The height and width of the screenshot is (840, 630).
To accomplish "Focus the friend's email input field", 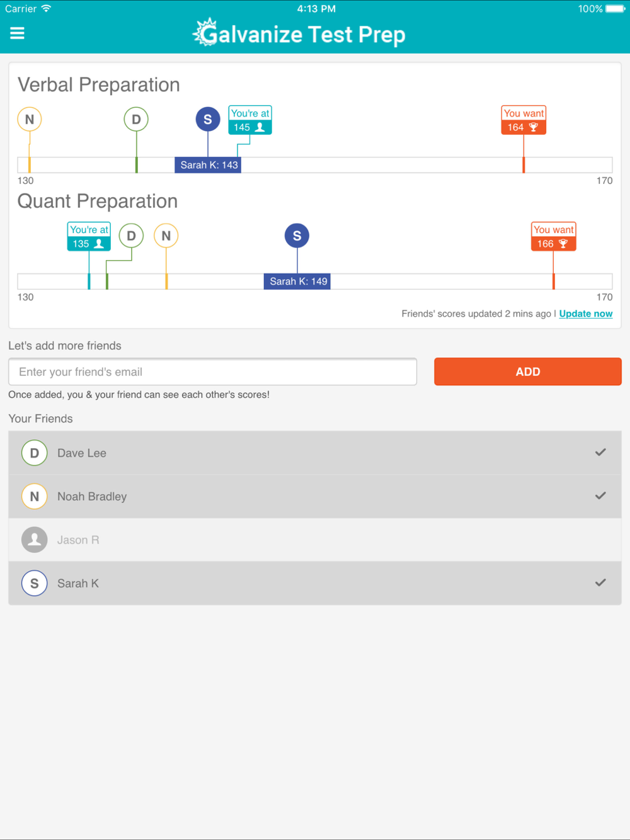I will tap(213, 372).
